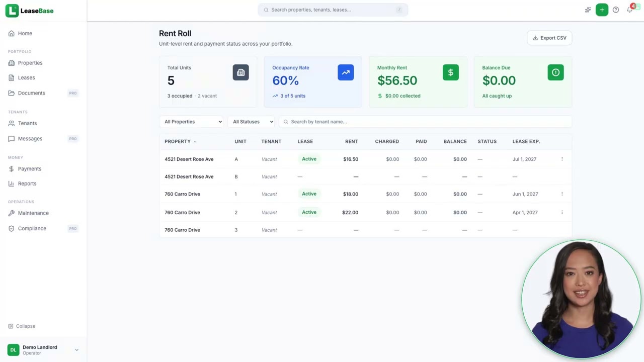
Task: Click the Leases document icon
Action: [x=11, y=77]
